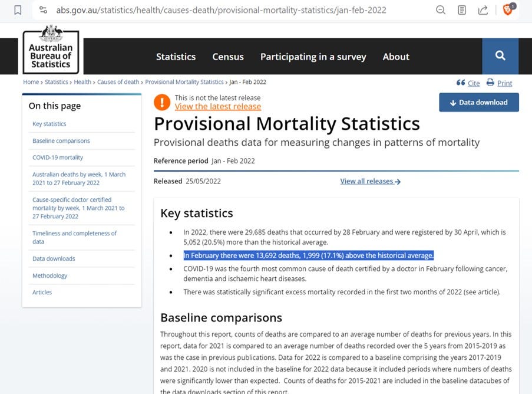The height and width of the screenshot is (394, 532).
Task: Open View the latest release link
Action: (x=218, y=107)
